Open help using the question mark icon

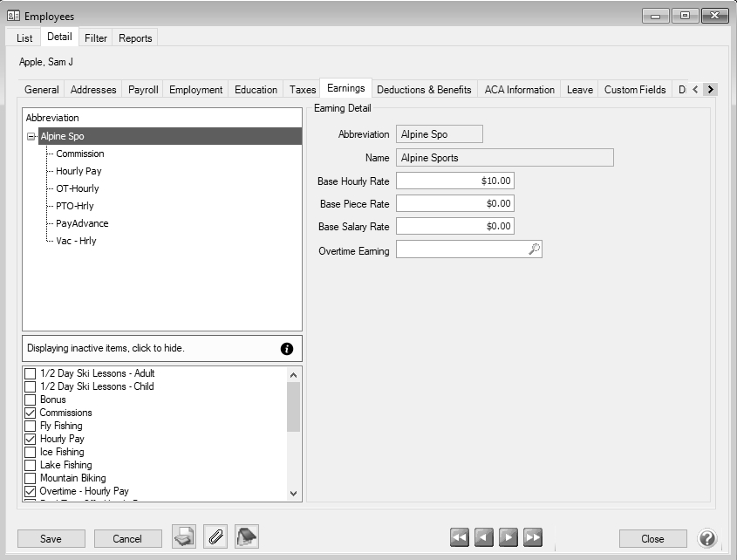708,538
